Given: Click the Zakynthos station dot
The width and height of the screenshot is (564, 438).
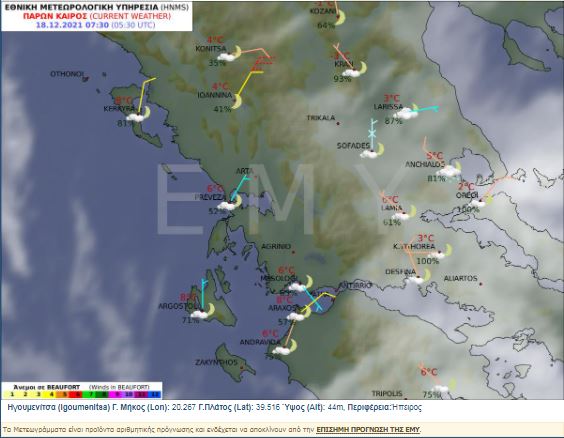Looking at the screenshot, I should coord(242,368).
